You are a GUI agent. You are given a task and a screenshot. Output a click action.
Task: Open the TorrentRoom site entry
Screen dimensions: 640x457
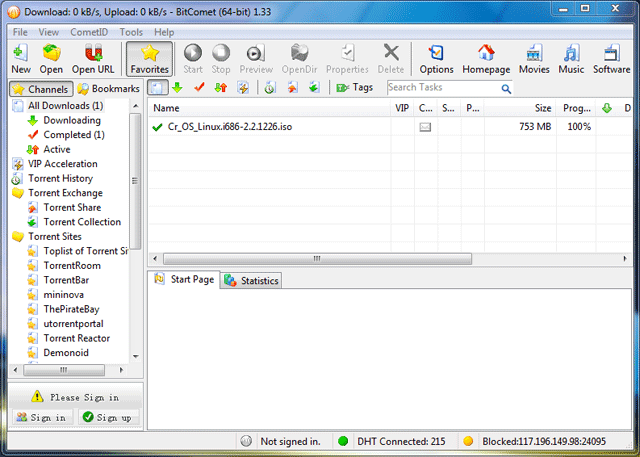click(72, 266)
